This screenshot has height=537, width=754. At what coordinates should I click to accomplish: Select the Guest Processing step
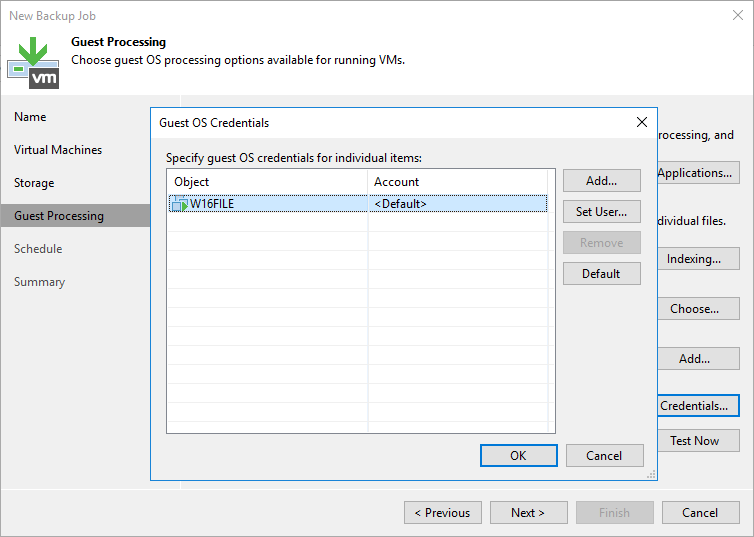tap(59, 216)
